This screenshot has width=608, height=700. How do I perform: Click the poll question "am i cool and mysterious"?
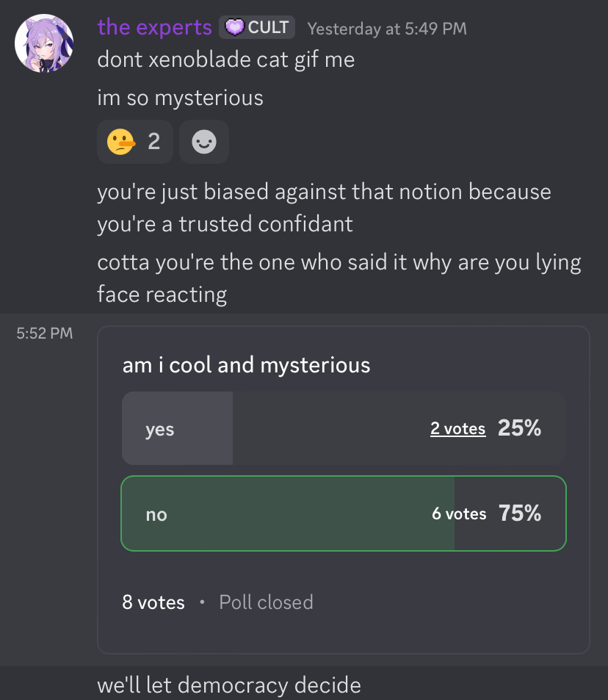click(x=246, y=364)
